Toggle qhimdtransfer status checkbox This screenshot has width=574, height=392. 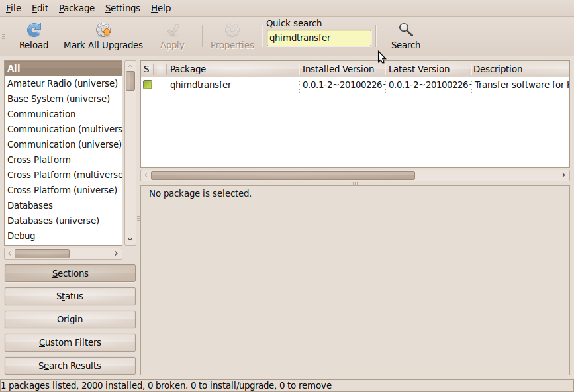click(x=148, y=85)
